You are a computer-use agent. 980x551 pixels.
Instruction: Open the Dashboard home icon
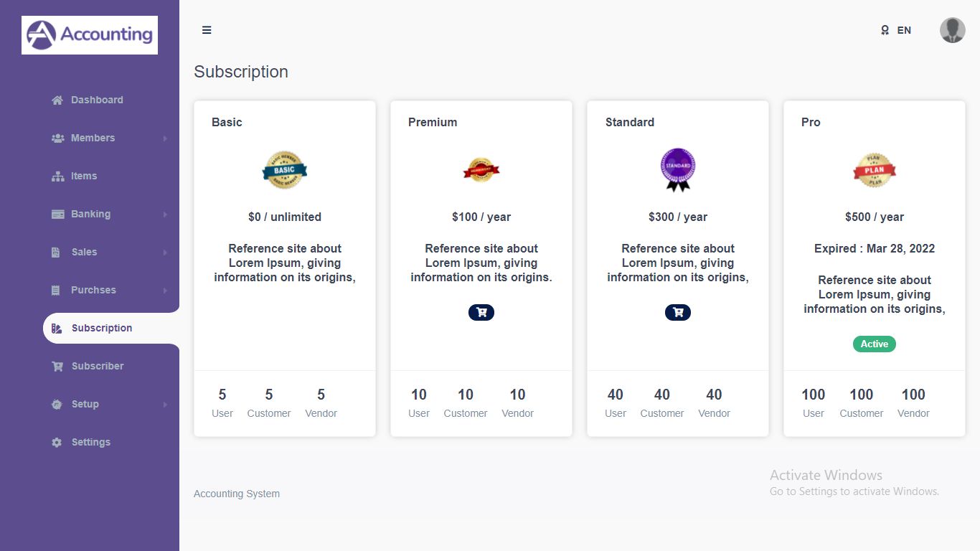(x=57, y=100)
